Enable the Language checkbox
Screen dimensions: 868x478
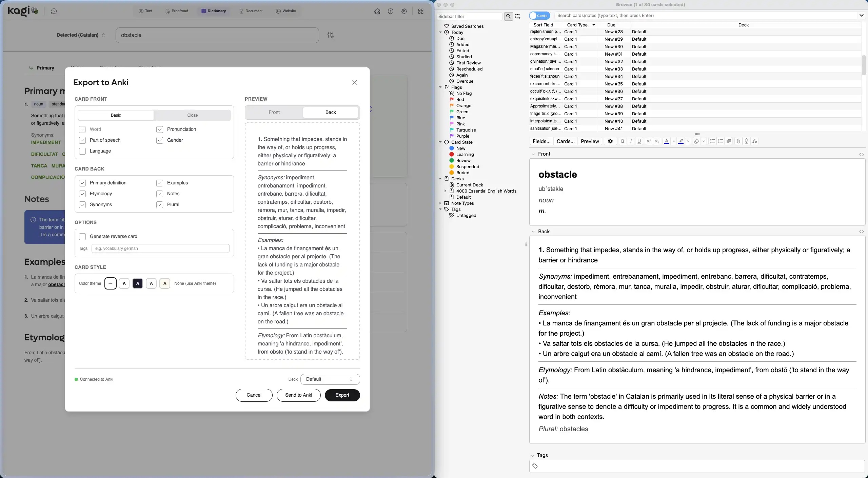click(x=82, y=151)
